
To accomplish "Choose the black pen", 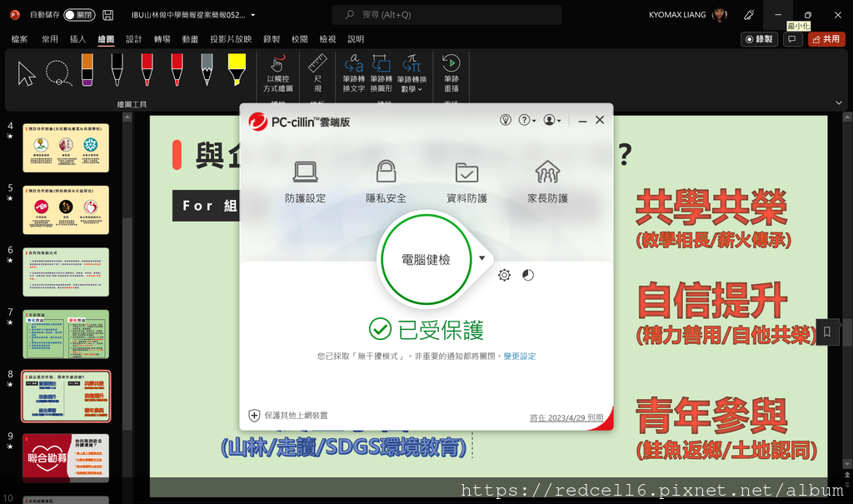I will point(117,70).
